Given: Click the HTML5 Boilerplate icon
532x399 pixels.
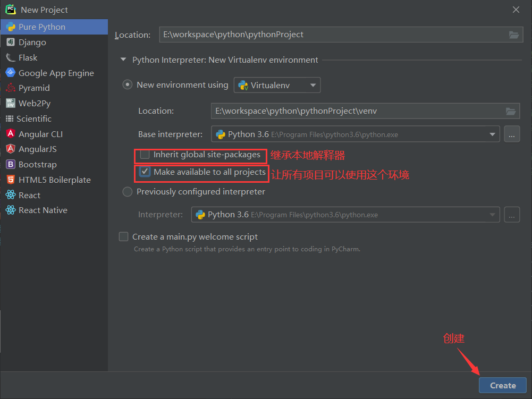Looking at the screenshot, I should (x=11, y=180).
